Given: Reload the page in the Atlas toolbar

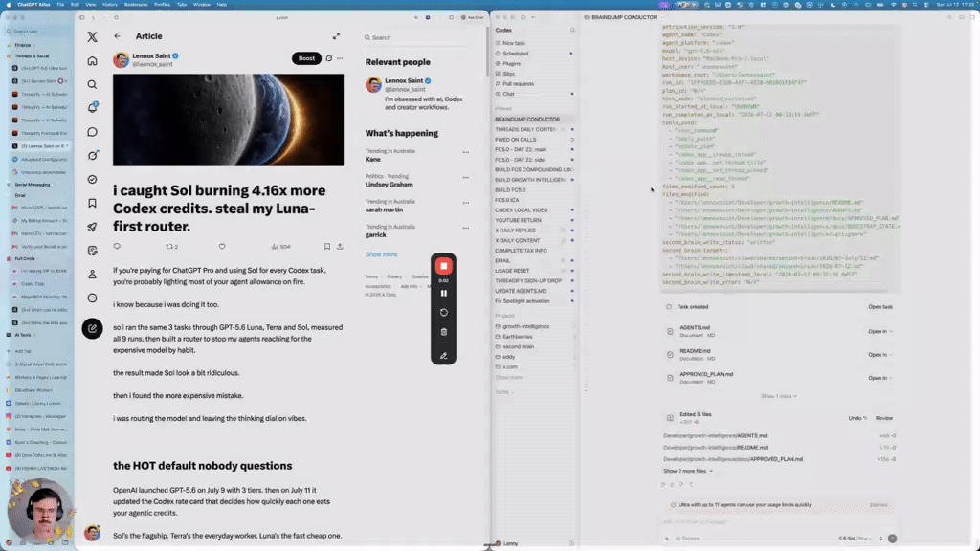Looking at the screenshot, I should [x=116, y=17].
